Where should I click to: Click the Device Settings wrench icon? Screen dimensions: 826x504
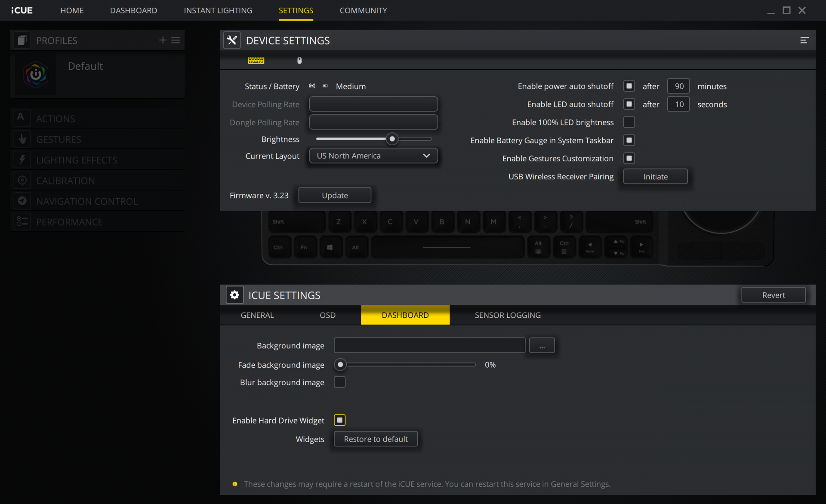[x=232, y=40]
